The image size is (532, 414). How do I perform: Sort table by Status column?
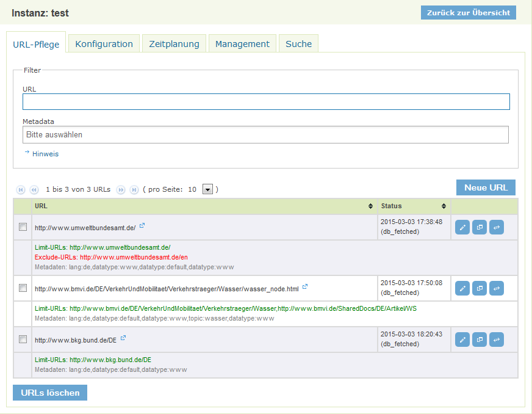pos(414,206)
